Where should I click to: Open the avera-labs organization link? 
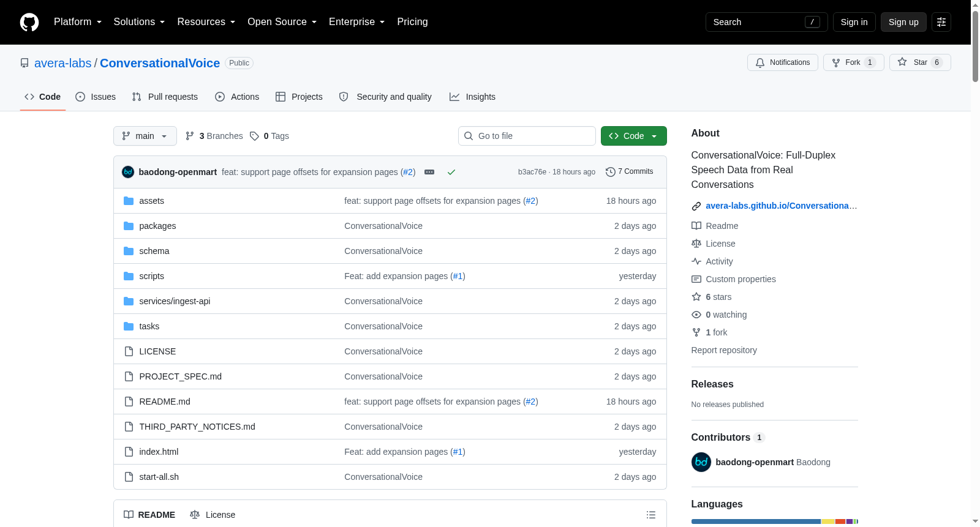63,63
